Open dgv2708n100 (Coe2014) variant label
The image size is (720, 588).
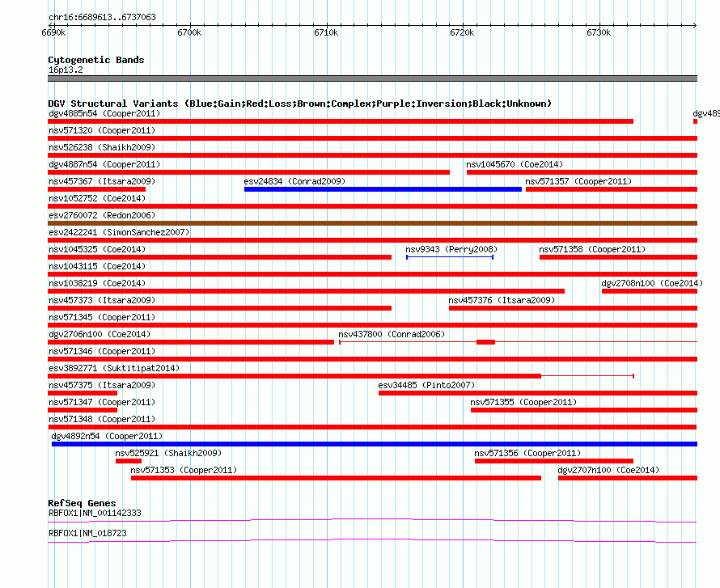652,283
